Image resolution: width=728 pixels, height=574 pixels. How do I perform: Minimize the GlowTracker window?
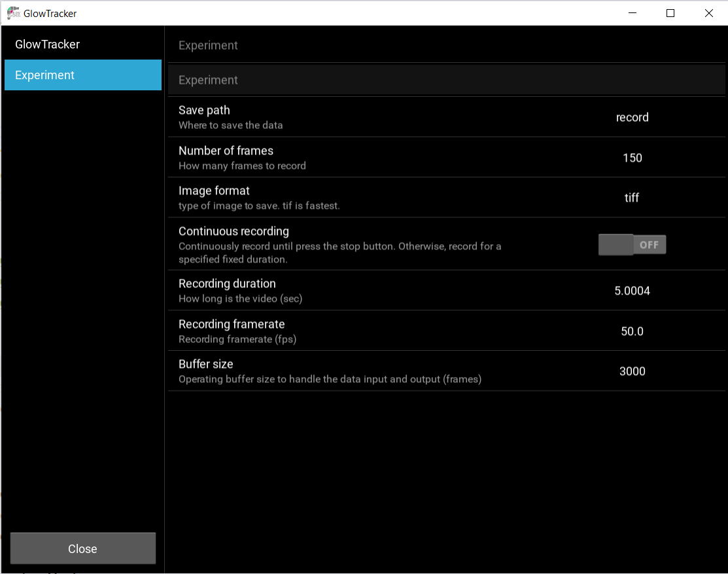pyautogui.click(x=633, y=13)
